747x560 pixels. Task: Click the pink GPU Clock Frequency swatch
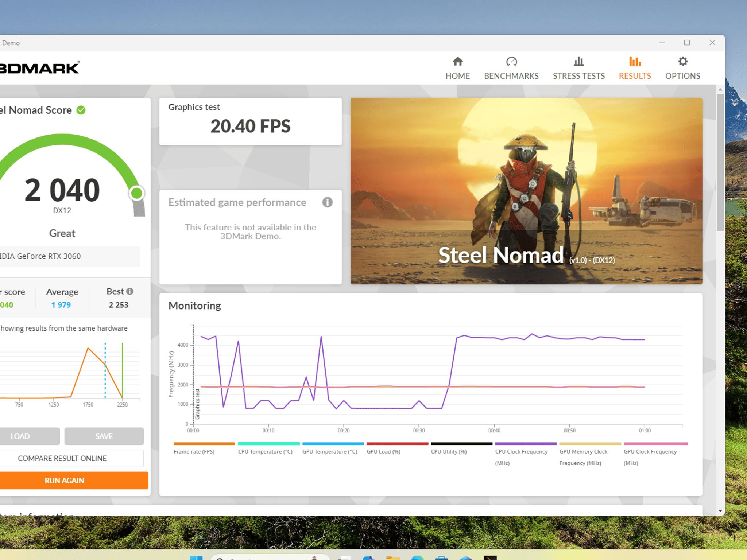(656, 444)
